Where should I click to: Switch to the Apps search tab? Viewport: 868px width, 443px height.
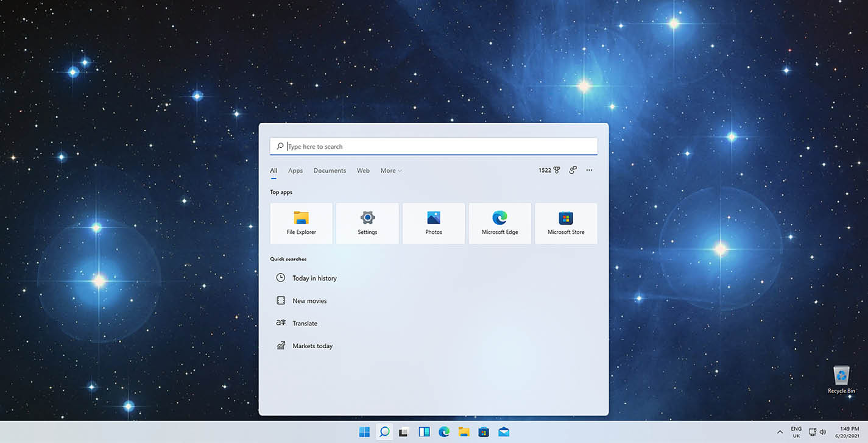[x=295, y=171]
